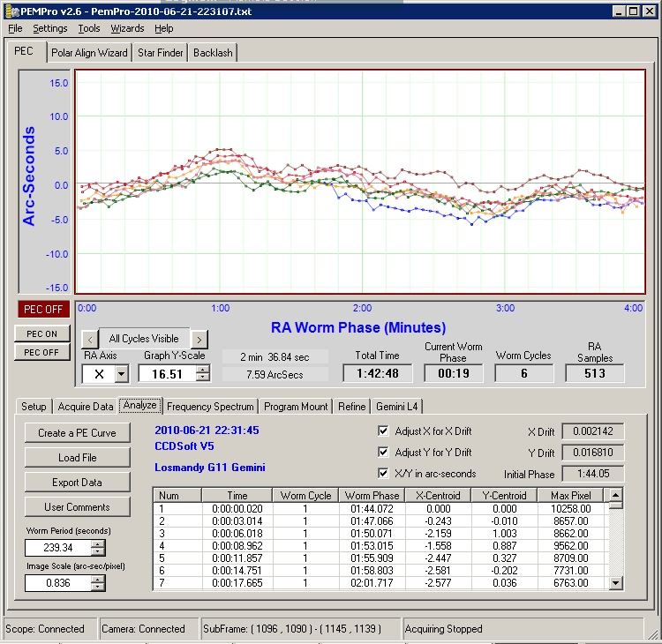
Task: Click the Num column header
Action: point(177,496)
